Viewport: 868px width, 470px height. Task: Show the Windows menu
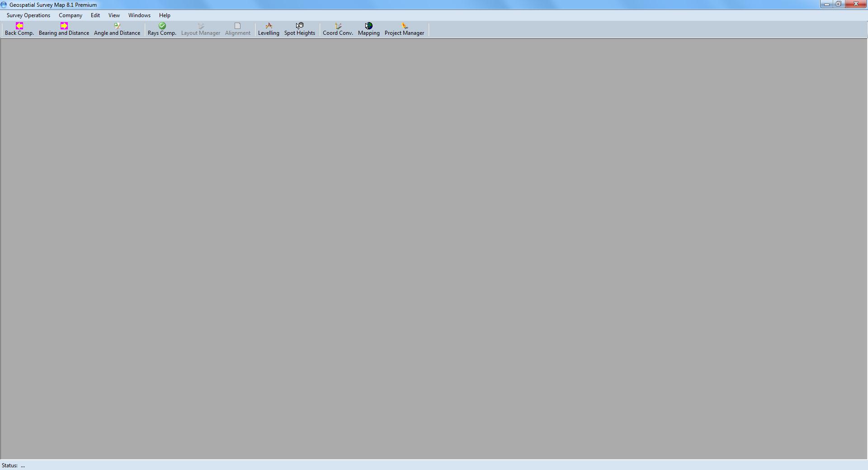139,15
